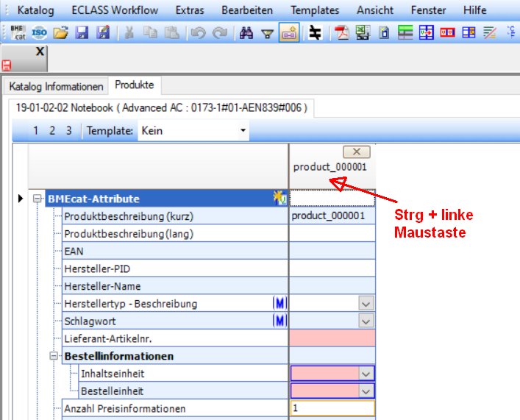This screenshot has width=520, height=420.
Task: Open the Ansicht menu
Action: coord(375,10)
